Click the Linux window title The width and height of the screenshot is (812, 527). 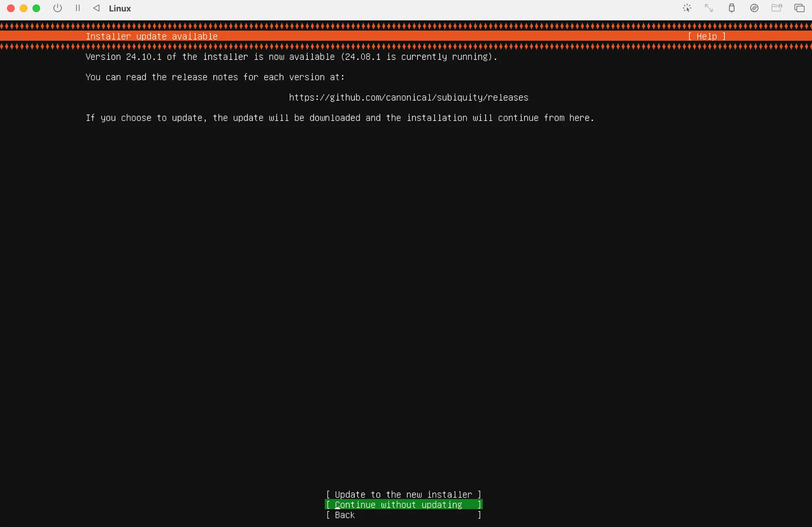120,9
